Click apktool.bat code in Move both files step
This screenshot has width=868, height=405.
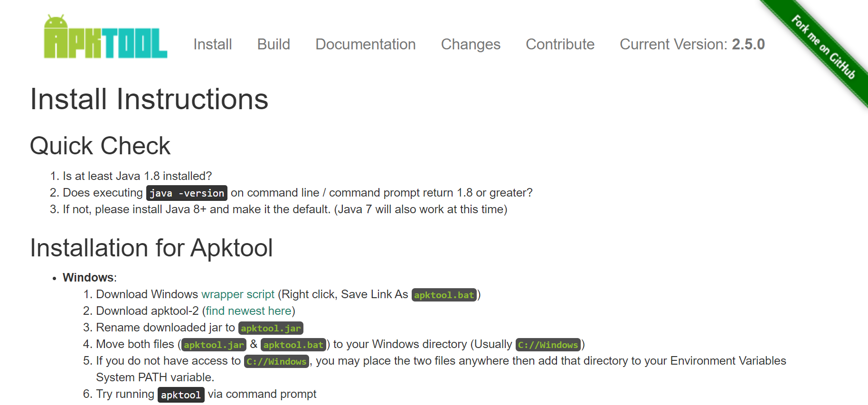tap(293, 345)
